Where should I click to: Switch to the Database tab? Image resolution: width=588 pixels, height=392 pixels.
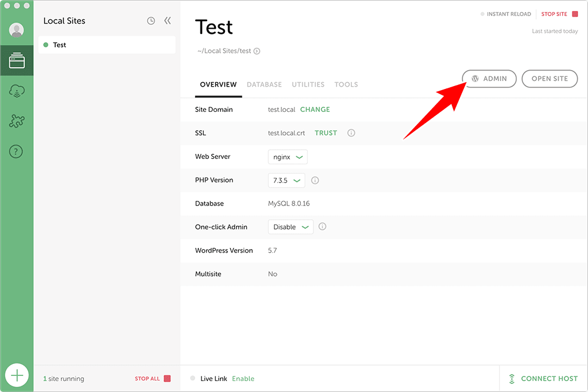click(264, 85)
